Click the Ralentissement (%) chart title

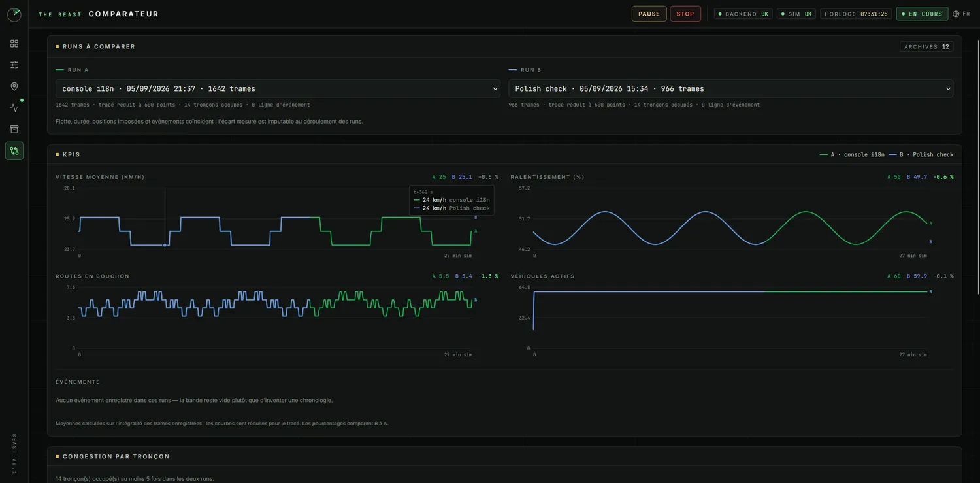(x=547, y=177)
